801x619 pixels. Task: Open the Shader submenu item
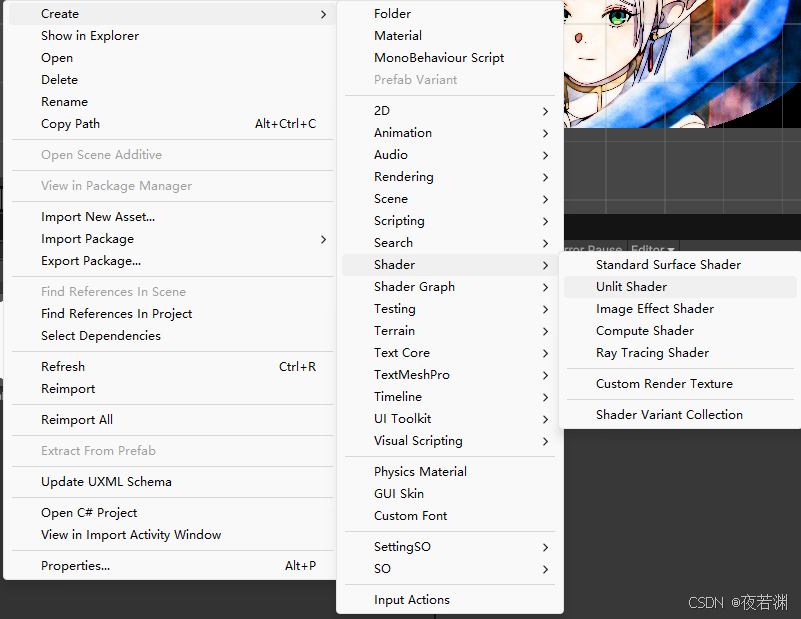point(450,265)
